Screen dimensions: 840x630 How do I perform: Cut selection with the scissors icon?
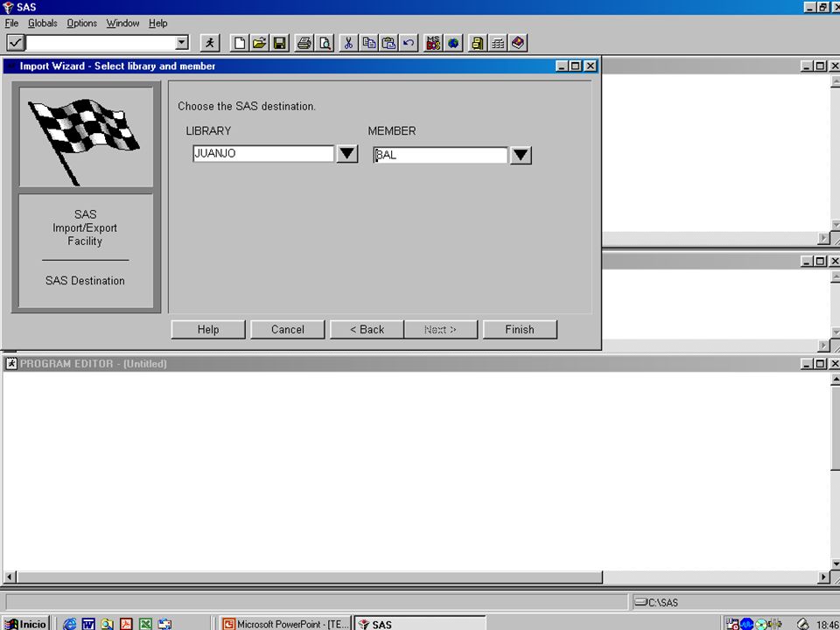(x=348, y=43)
